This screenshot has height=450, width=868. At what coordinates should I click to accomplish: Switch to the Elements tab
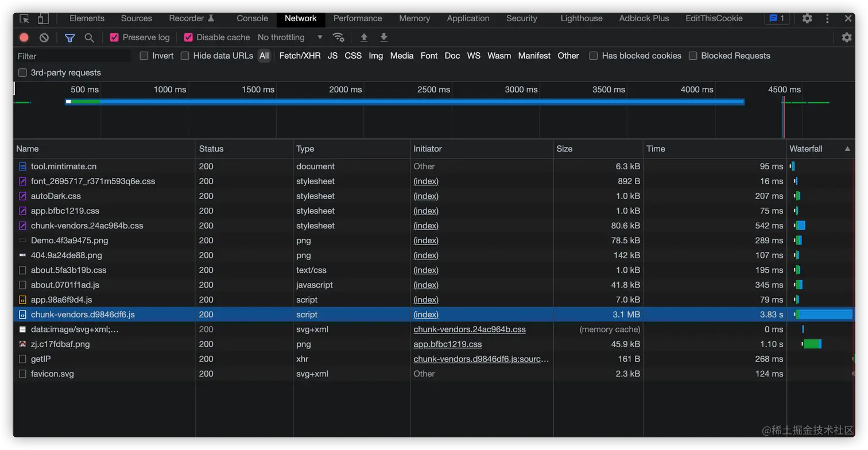tap(87, 18)
